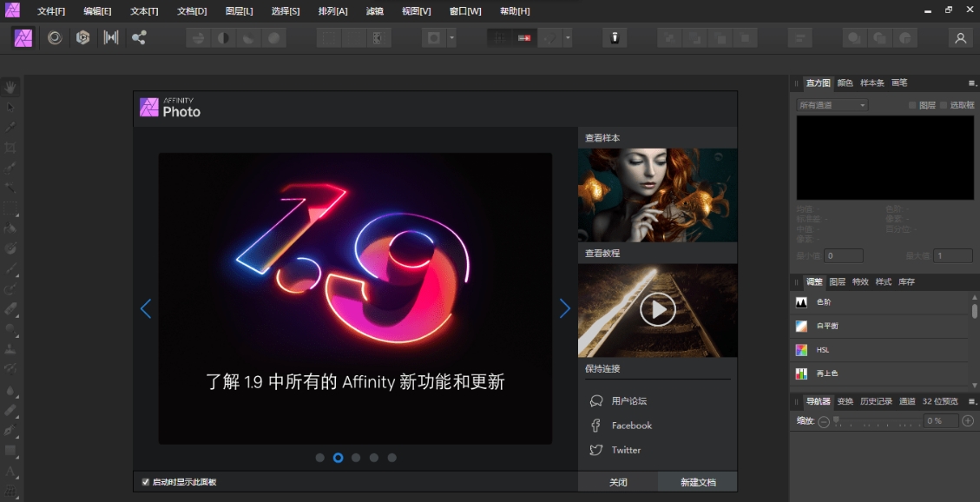This screenshot has height=502, width=980.
Task: Open the 文件[F] menu
Action: (51, 11)
